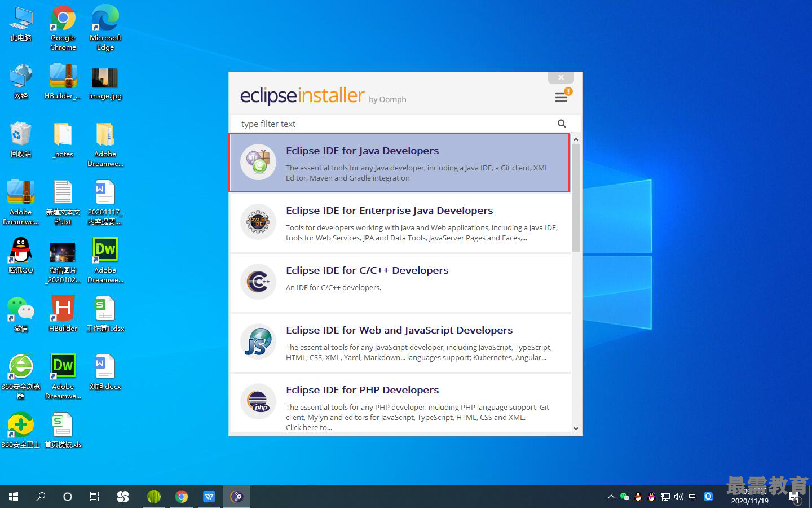812x508 pixels.
Task: Select the 新建文本文档.txt file
Action: click(63, 203)
